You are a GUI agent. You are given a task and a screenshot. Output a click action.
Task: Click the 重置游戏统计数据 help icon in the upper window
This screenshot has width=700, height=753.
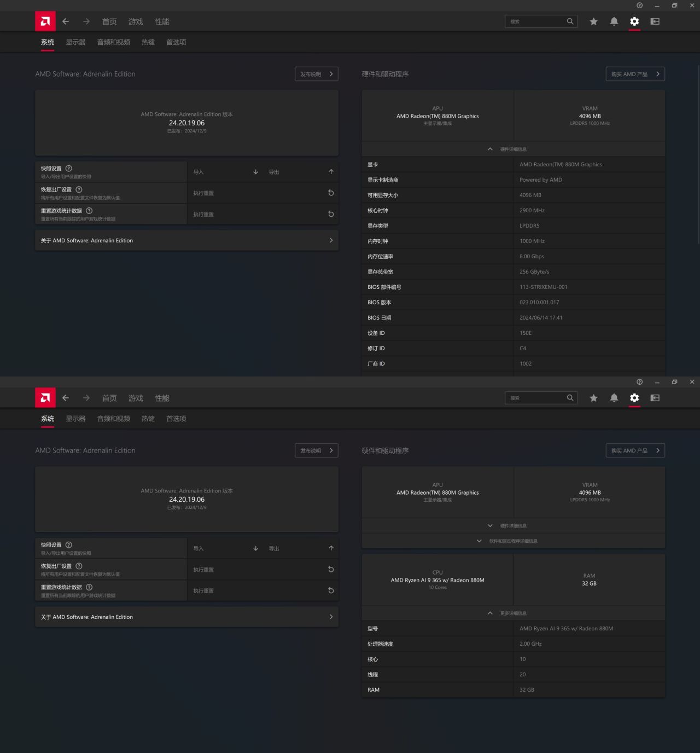click(89, 211)
